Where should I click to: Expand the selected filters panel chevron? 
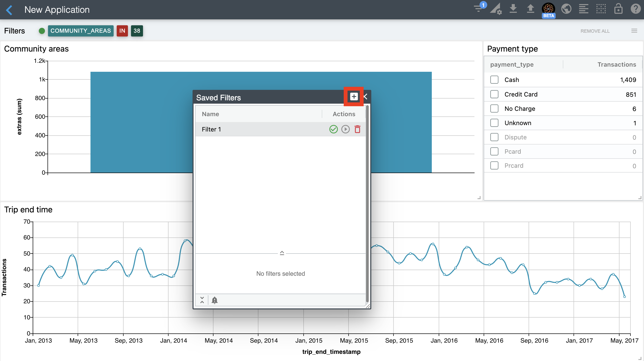coord(282,253)
